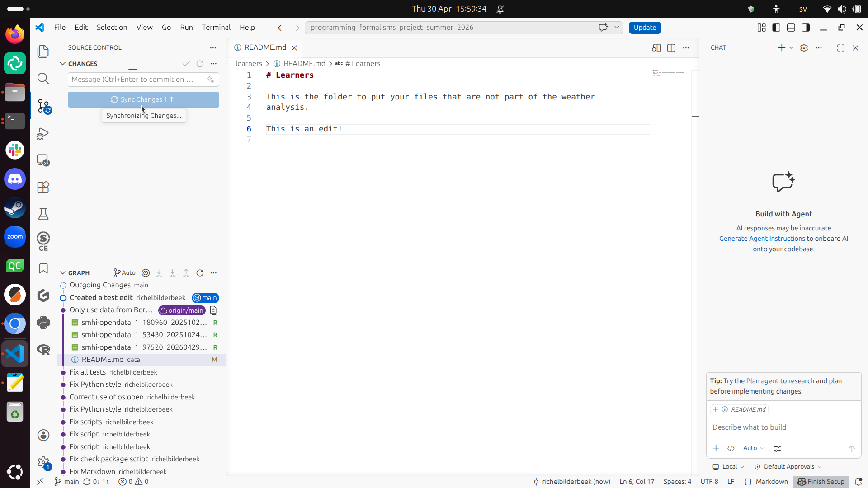Open the title bar chat dropdown arrow
The height and width of the screenshot is (488, 868).
point(617,28)
